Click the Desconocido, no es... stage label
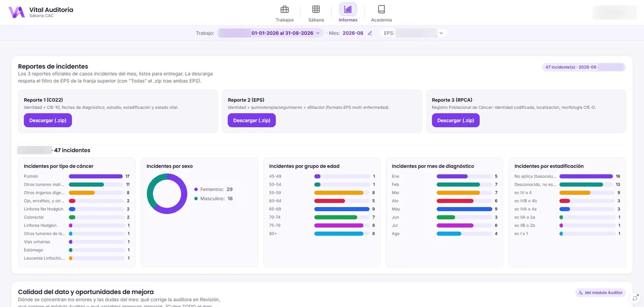This screenshot has height=307, width=644. 535,185
